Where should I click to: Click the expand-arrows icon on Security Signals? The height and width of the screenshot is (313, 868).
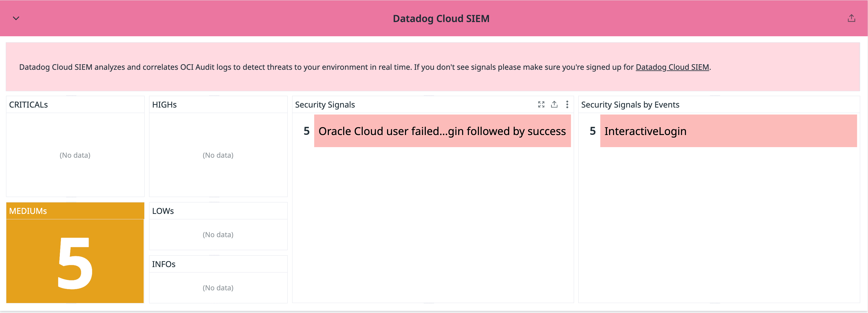(541, 105)
